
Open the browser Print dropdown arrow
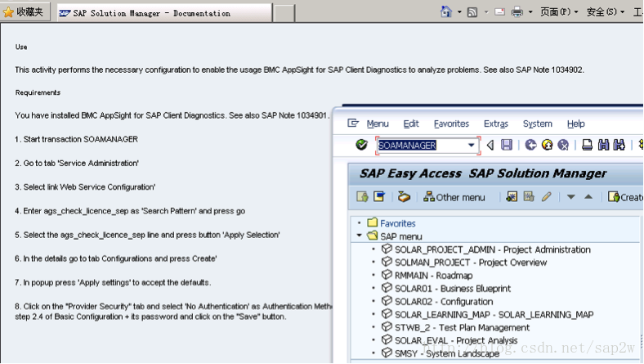coord(530,12)
